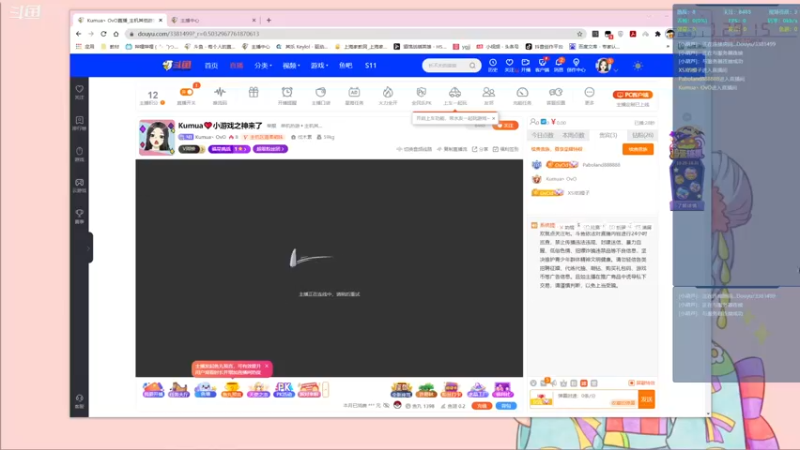Open the two-people icon in the streamer toolbar
800x450 pixels.
pyautogui.click(x=489, y=92)
